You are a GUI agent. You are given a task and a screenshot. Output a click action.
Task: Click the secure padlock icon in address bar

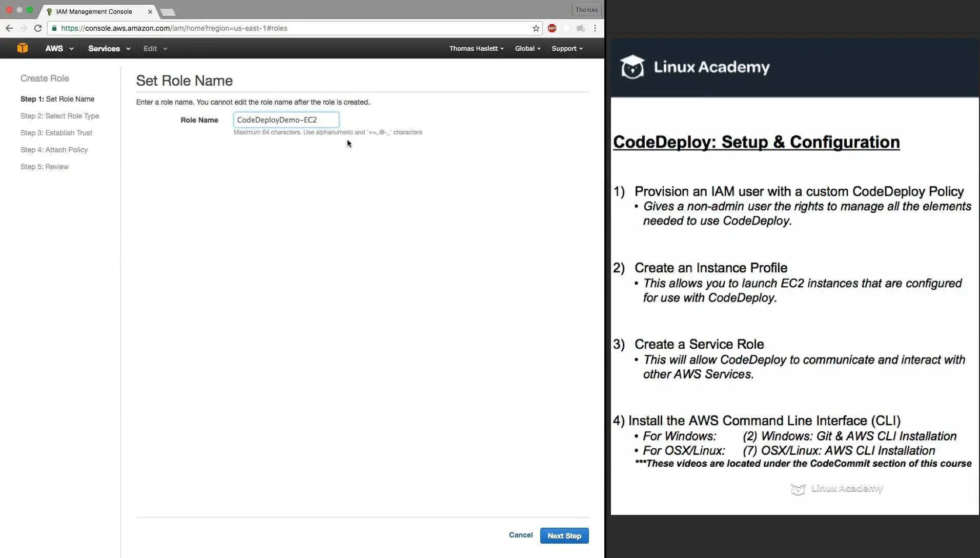54,28
